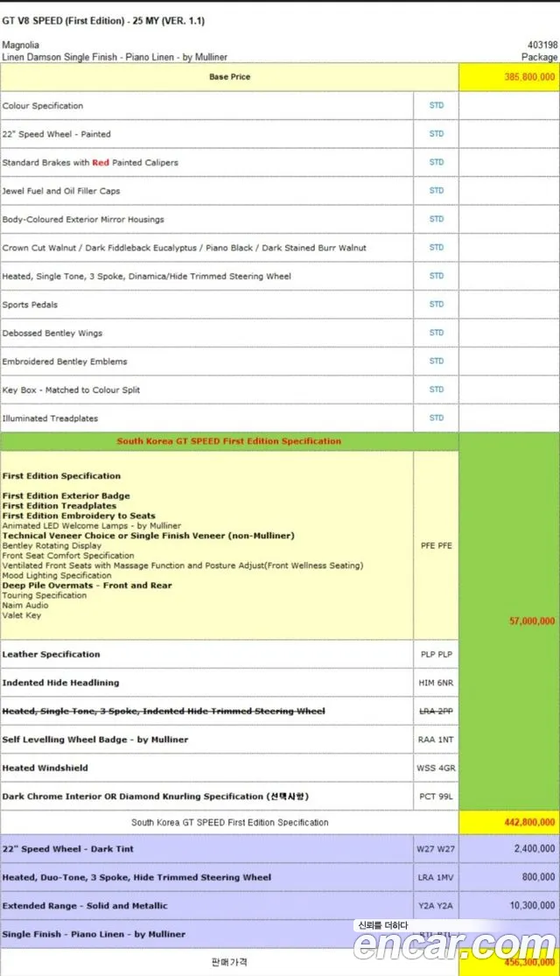Click 'Heated, Duo-Tone, 3 Spoke, Hide Trimmed Steering Wheel'
The height and width of the screenshot is (976, 560).
[x=136, y=878]
